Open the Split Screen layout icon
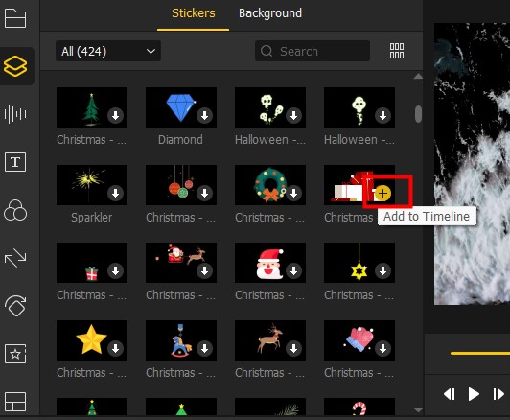Image resolution: width=510 pixels, height=420 pixels. [15, 402]
